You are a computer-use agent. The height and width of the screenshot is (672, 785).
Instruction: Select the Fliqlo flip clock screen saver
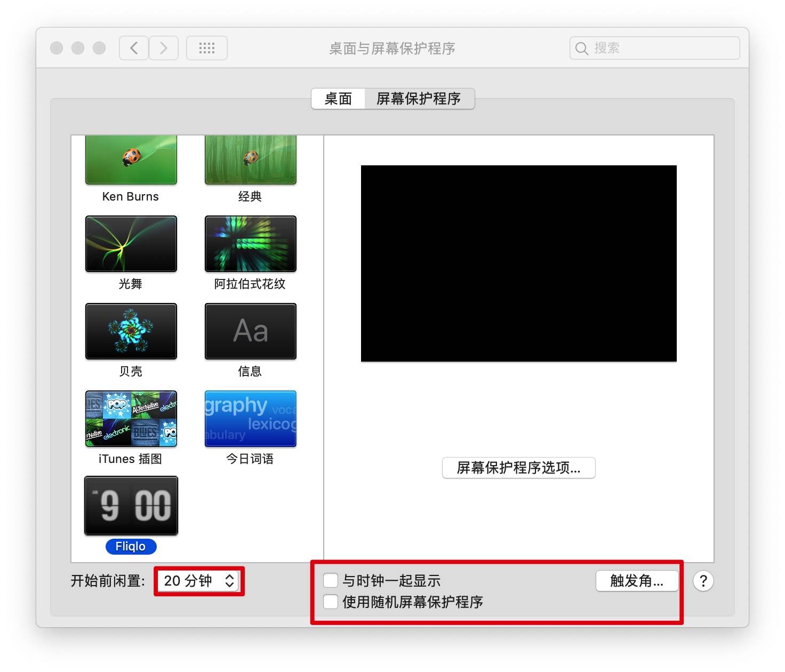(131, 506)
